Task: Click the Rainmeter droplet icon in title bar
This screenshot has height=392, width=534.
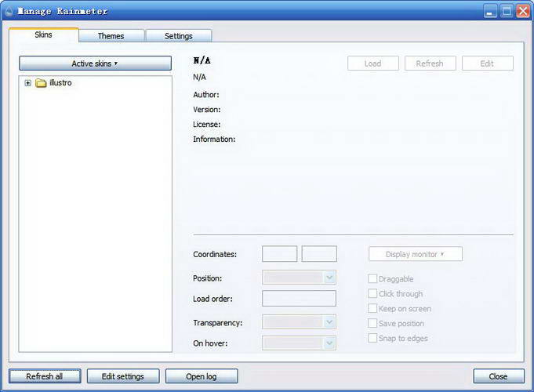Action: tap(9, 11)
